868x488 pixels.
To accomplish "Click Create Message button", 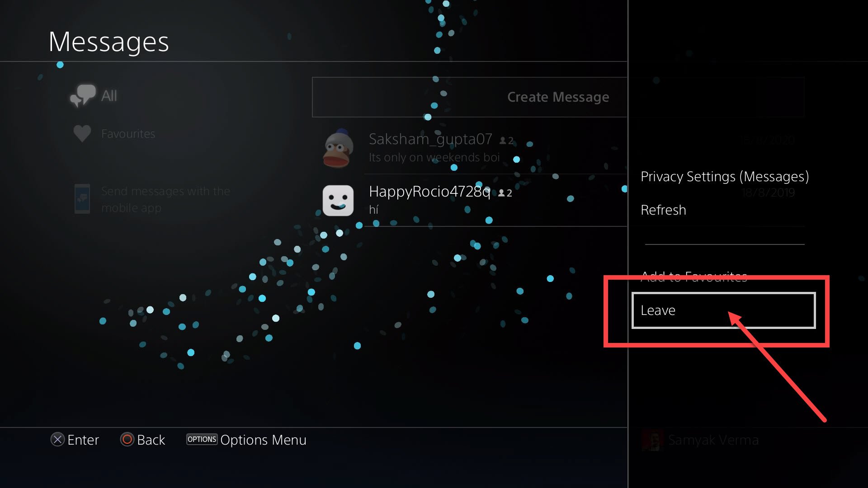I will coord(558,97).
